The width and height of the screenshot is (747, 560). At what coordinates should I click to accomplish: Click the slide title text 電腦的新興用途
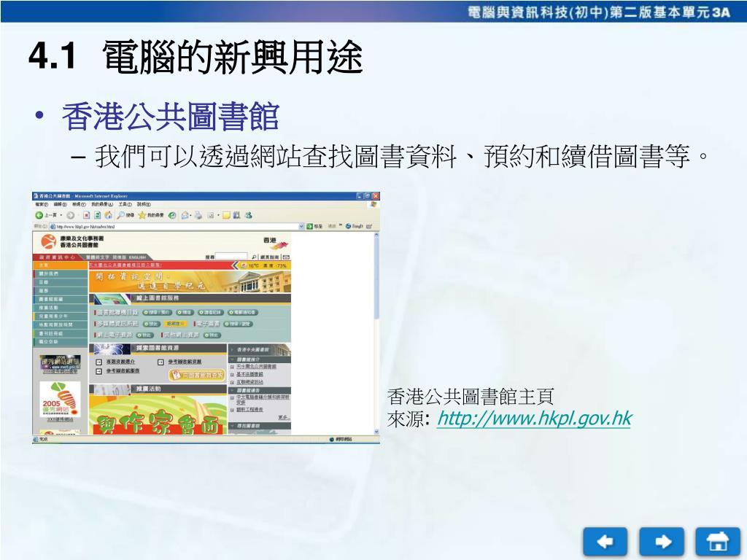233,57
